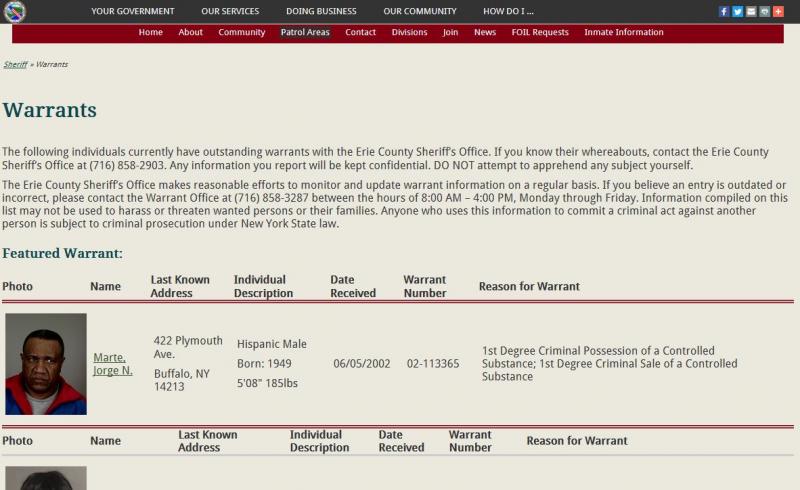Viewport: 800px width, 490px height.
Task: Click the partially visible second warrant photo
Action: 46,478
